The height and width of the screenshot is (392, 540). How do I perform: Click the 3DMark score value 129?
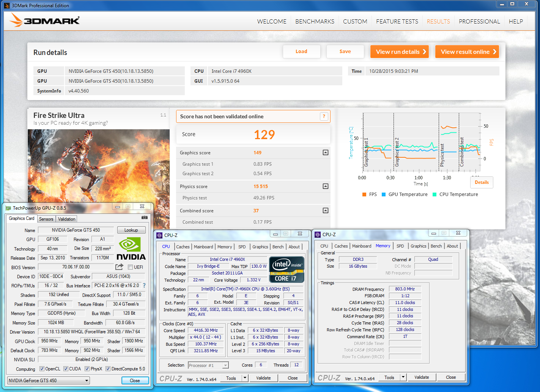click(x=264, y=135)
